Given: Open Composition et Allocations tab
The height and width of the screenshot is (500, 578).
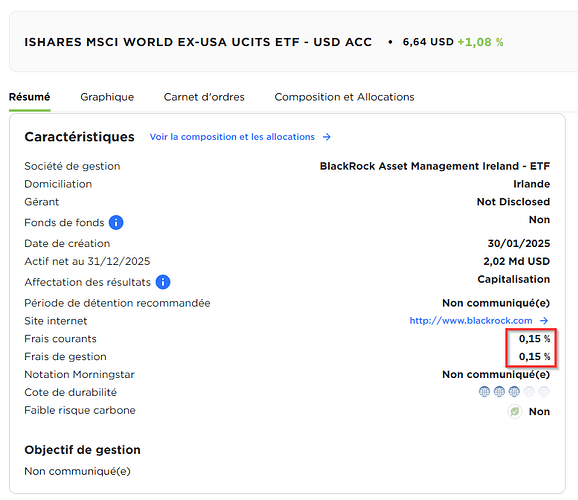Looking at the screenshot, I should [x=344, y=97].
